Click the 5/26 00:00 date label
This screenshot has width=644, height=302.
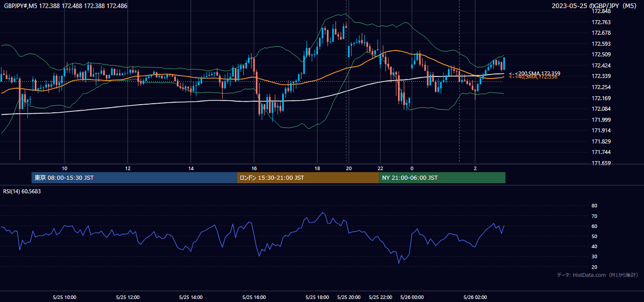pos(412,297)
